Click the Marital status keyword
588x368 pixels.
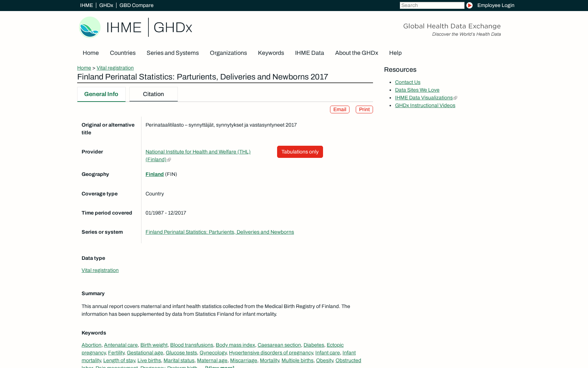179,361
